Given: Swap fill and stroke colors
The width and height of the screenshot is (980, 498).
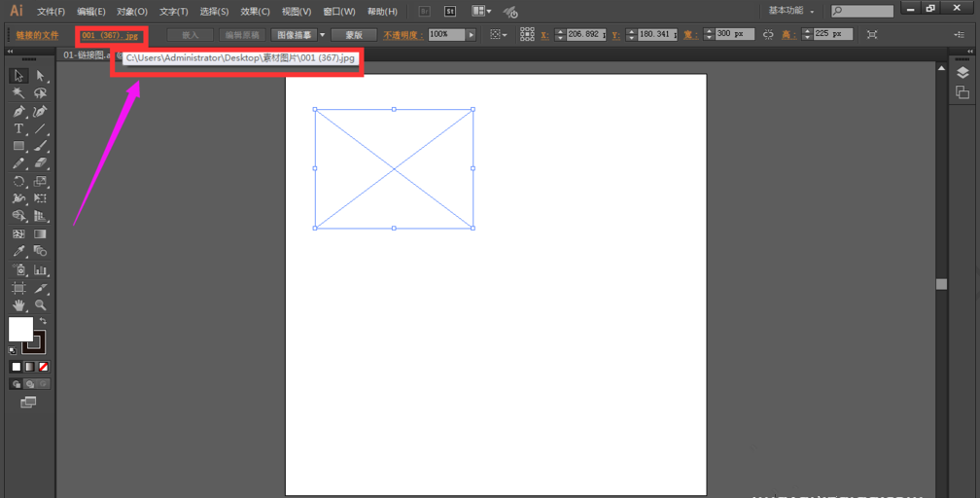Looking at the screenshot, I should (43, 321).
